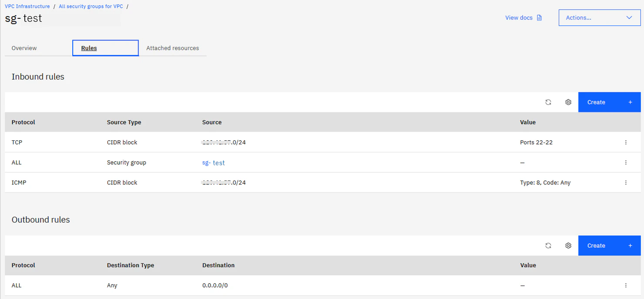Click the Source column header
Viewport: 644px width, 299px height.
[x=212, y=122]
